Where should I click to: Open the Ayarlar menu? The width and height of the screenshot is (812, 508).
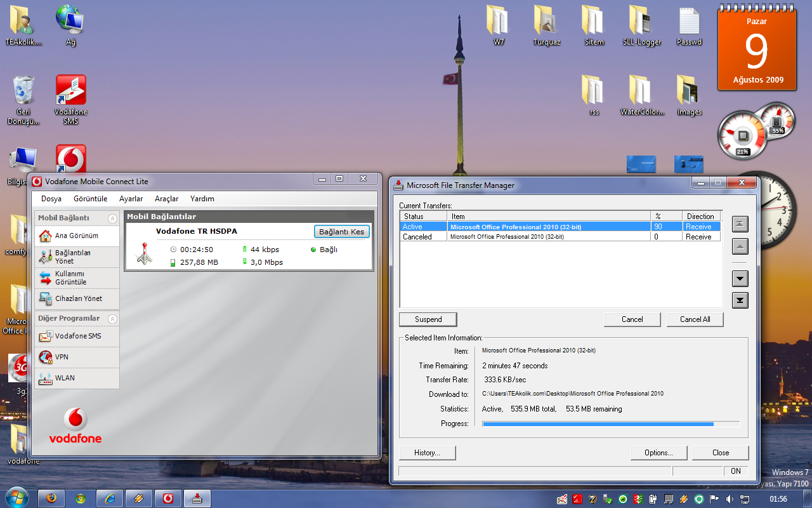click(131, 199)
